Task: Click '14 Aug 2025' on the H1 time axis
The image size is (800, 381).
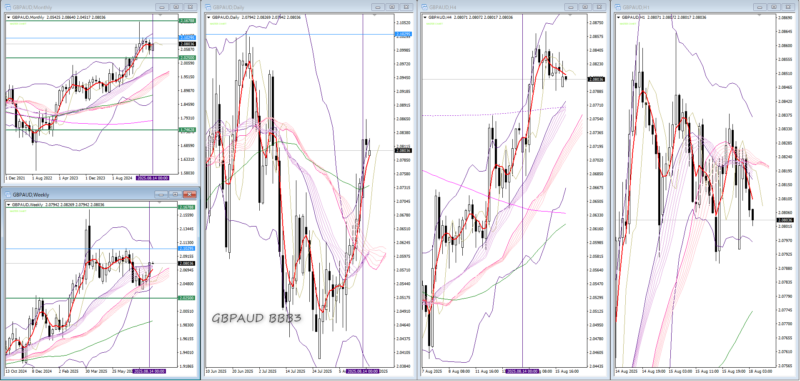Action: (x=626, y=372)
